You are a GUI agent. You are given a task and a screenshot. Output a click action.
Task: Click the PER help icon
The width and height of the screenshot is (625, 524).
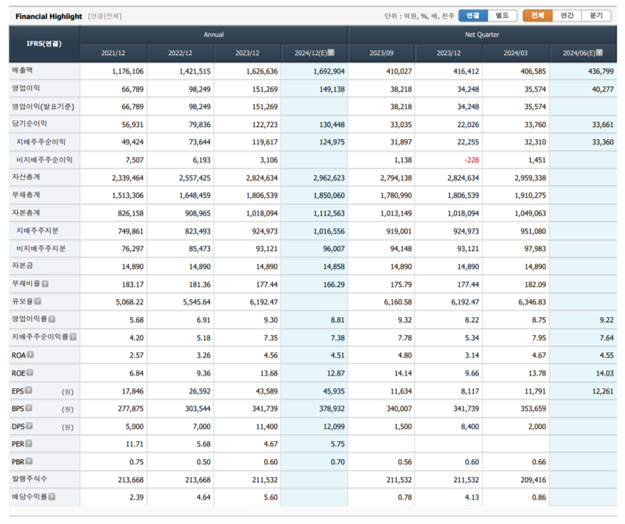[29, 444]
